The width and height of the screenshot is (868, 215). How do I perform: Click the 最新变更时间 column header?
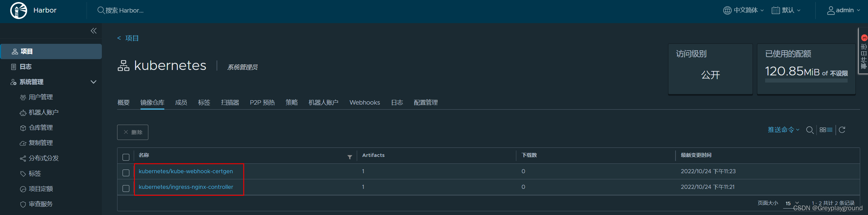coord(696,155)
